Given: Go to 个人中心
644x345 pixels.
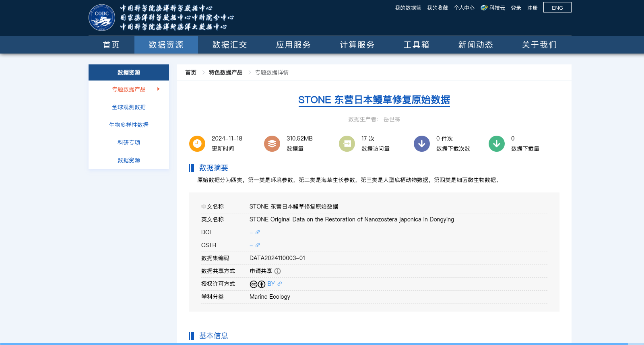Looking at the screenshot, I should point(464,8).
